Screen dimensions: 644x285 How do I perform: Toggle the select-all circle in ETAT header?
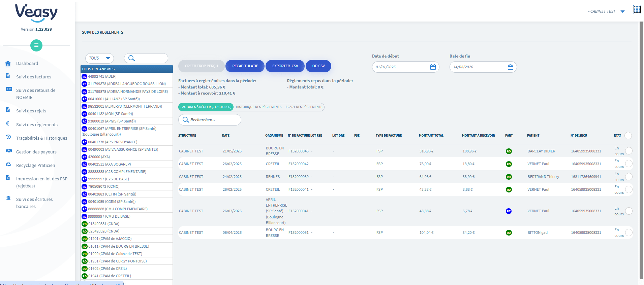[628, 136]
